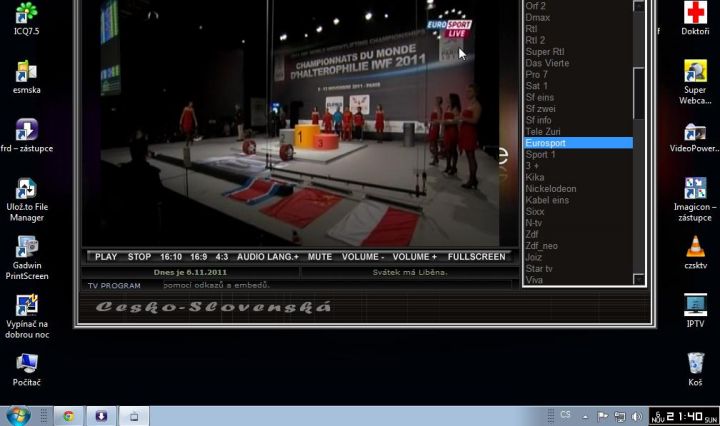Select Rtl 2 channel

pyautogui.click(x=535, y=40)
